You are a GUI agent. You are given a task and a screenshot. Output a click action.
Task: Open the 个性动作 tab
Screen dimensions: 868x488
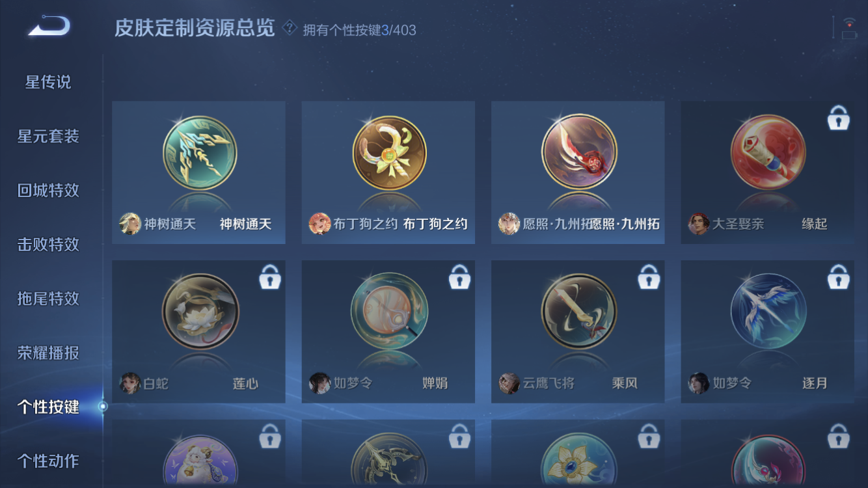48,461
